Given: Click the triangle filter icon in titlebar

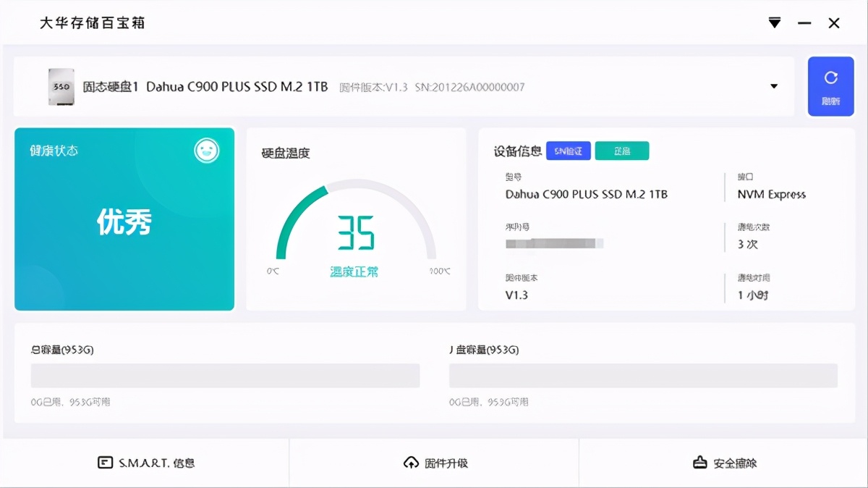Looking at the screenshot, I should pyautogui.click(x=774, y=22).
